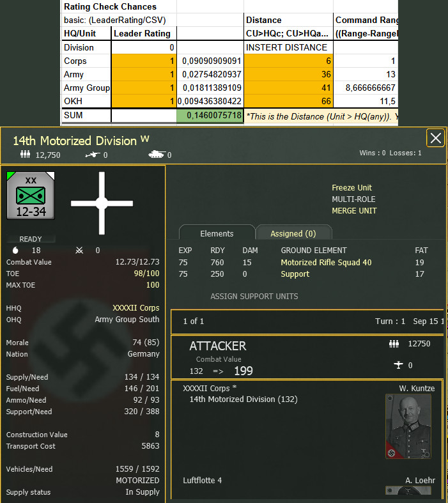The image size is (448, 503).
Task: Click Vehicles/Need value 1559 / 1592
Action: click(x=137, y=469)
